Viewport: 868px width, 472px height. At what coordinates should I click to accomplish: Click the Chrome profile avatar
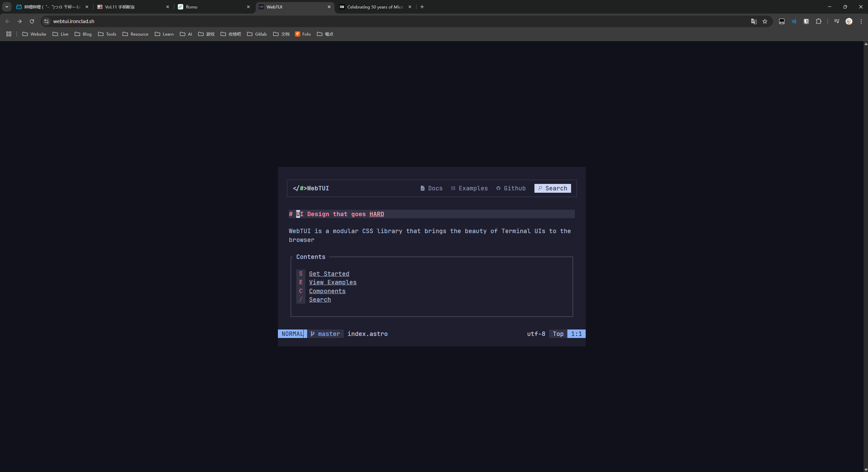[849, 21]
